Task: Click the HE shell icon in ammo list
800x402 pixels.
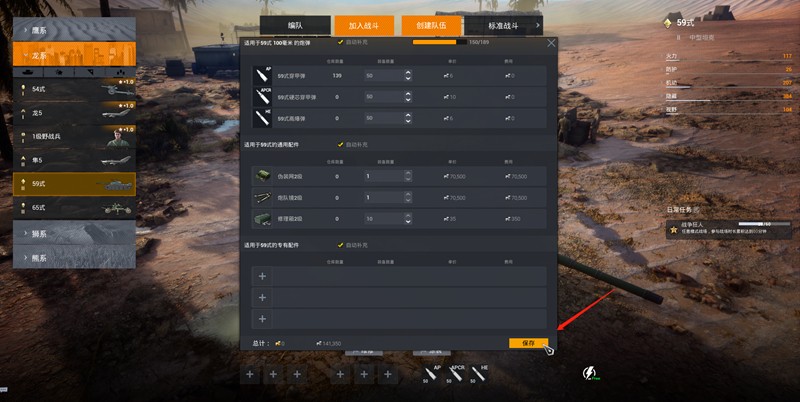Action: point(262,118)
